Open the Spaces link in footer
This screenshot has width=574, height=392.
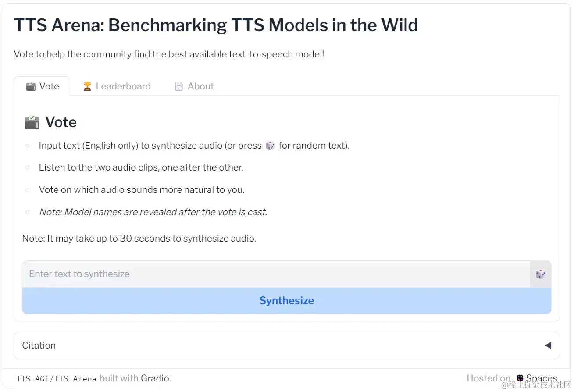coord(537,378)
